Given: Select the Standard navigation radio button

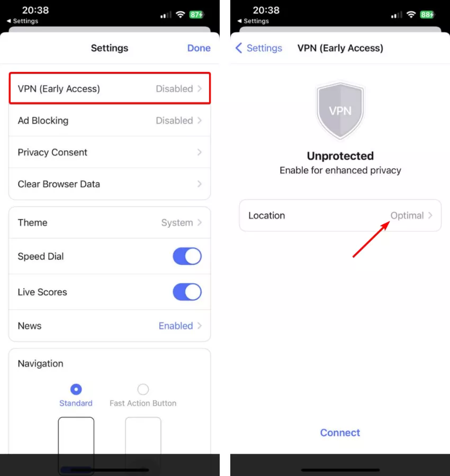Looking at the screenshot, I should (x=76, y=389).
